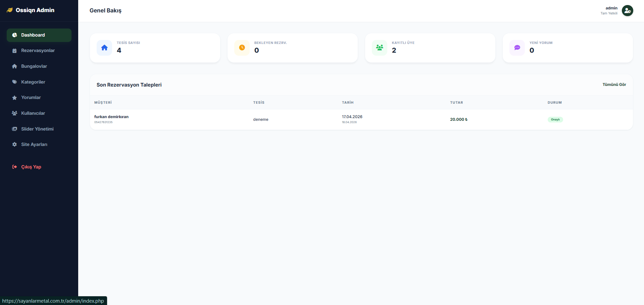Click the TESİS column header
644x305 pixels.
tap(259, 103)
